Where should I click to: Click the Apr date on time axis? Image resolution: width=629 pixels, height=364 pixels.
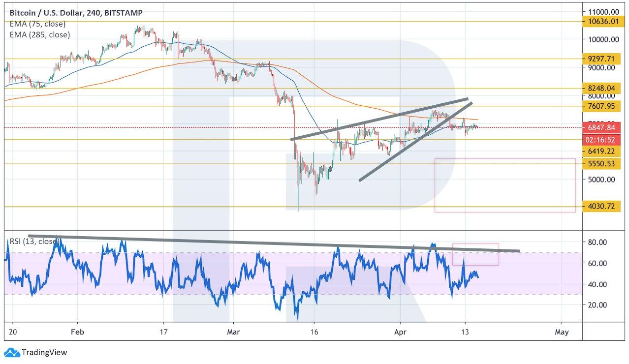click(401, 332)
